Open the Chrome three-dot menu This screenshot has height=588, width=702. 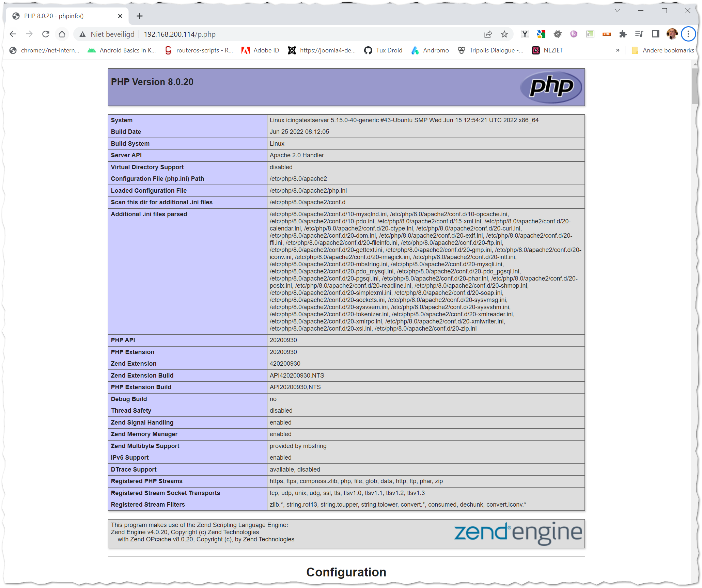(688, 34)
